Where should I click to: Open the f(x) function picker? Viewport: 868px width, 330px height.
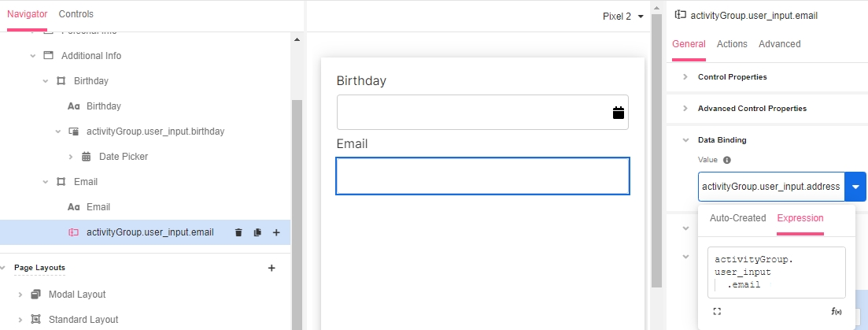click(x=837, y=311)
